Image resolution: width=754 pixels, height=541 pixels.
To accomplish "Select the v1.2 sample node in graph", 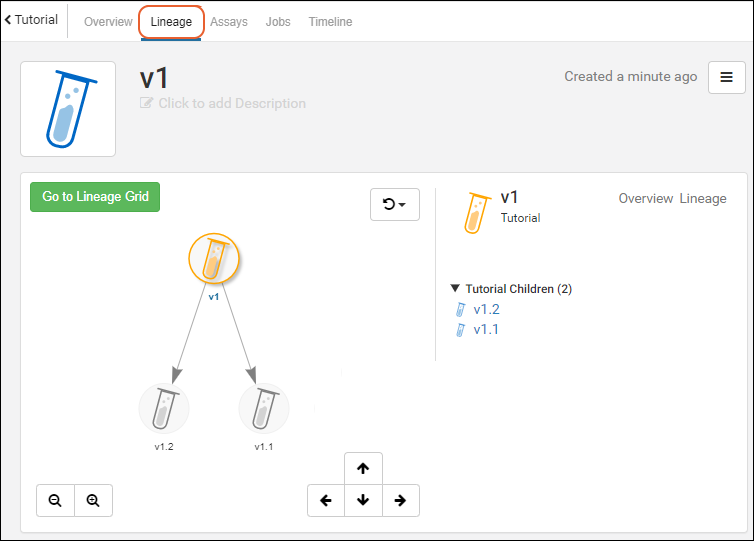I will click(164, 408).
